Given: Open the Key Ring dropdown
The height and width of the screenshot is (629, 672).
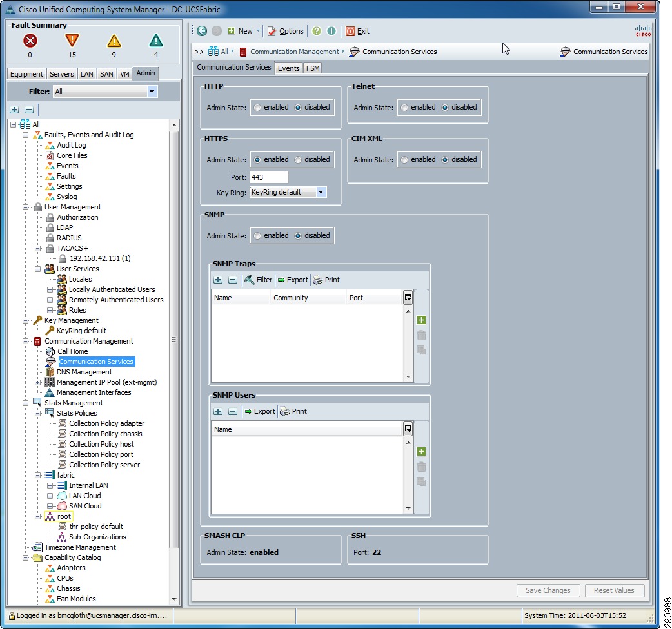Looking at the screenshot, I should click(321, 192).
